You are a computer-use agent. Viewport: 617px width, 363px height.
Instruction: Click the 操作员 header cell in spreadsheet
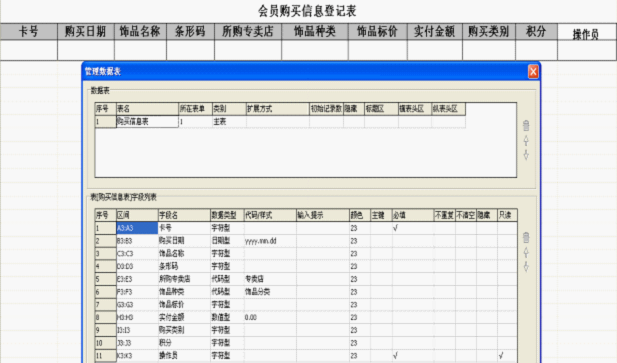tap(586, 32)
